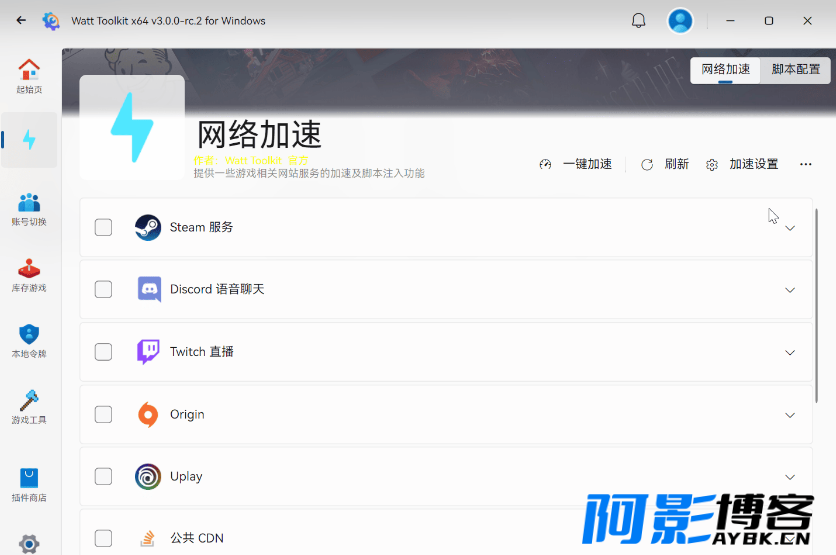Open the 起始页 home page
This screenshot has height=555, width=836.
[x=29, y=76]
